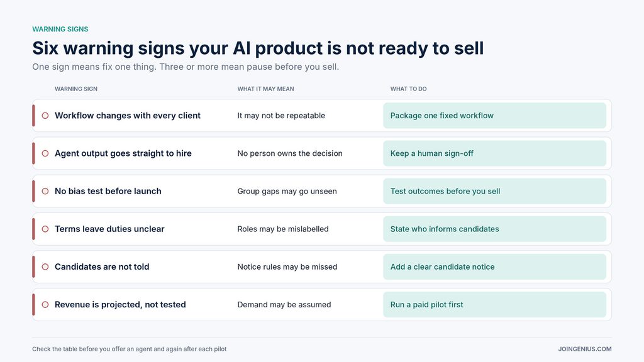Click the 'Package one fixed workflow' box
644x362 pixels.
(494, 116)
